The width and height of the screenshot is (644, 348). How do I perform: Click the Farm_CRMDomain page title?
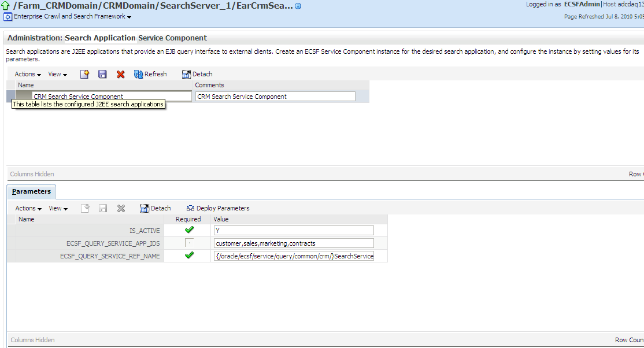click(x=153, y=6)
